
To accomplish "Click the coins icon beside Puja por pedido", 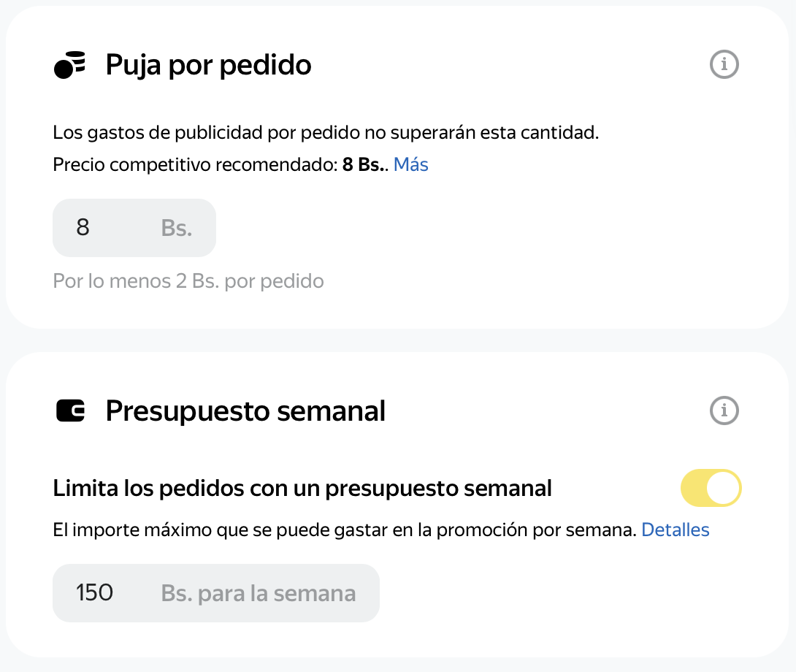I will (x=70, y=65).
